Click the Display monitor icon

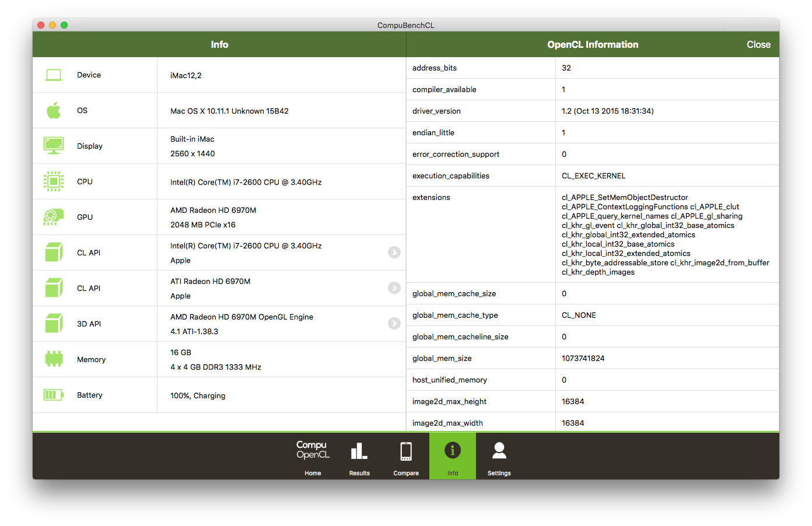tap(54, 146)
